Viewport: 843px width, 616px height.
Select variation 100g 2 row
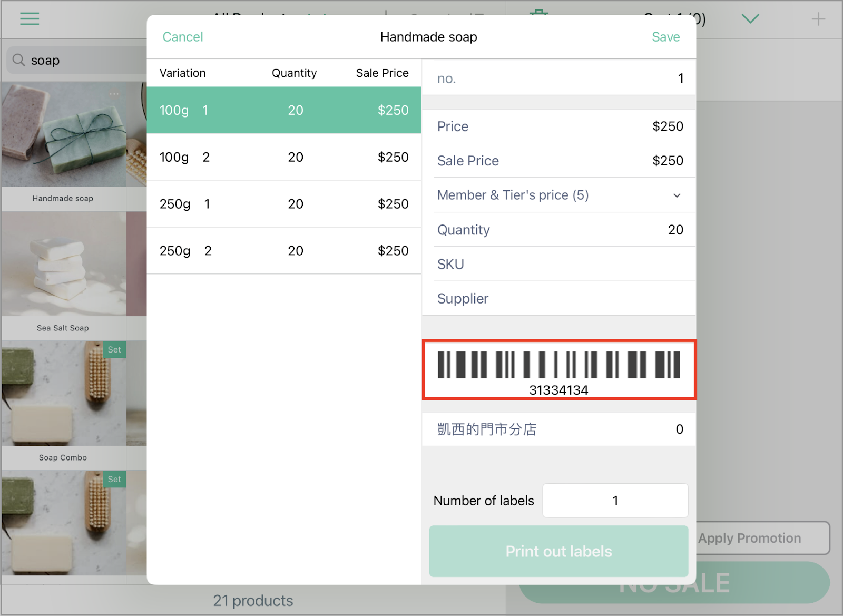coord(284,157)
